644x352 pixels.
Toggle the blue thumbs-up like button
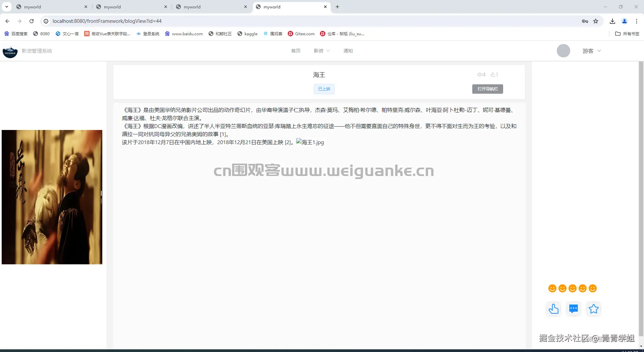click(x=553, y=309)
